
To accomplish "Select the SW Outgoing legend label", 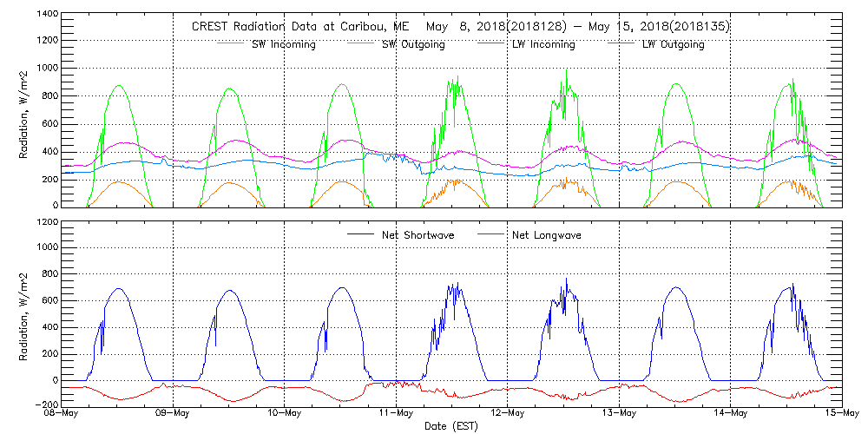I will 414,45.
